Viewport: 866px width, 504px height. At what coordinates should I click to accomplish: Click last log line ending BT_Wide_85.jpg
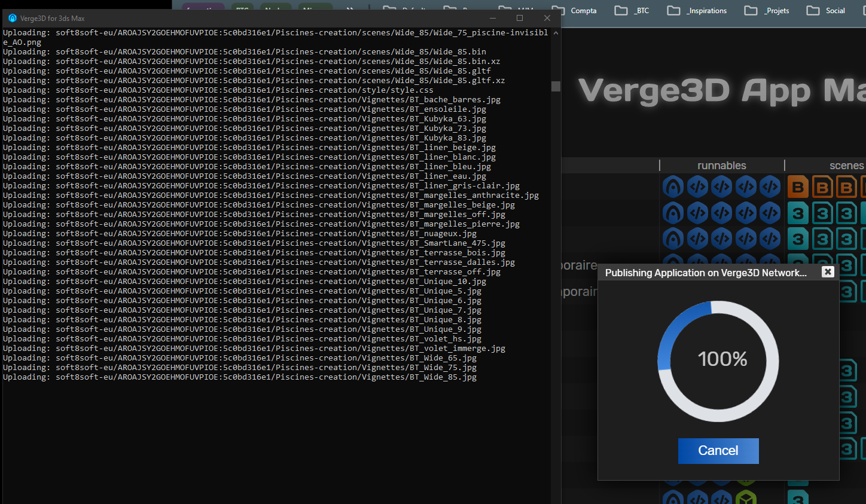click(240, 377)
